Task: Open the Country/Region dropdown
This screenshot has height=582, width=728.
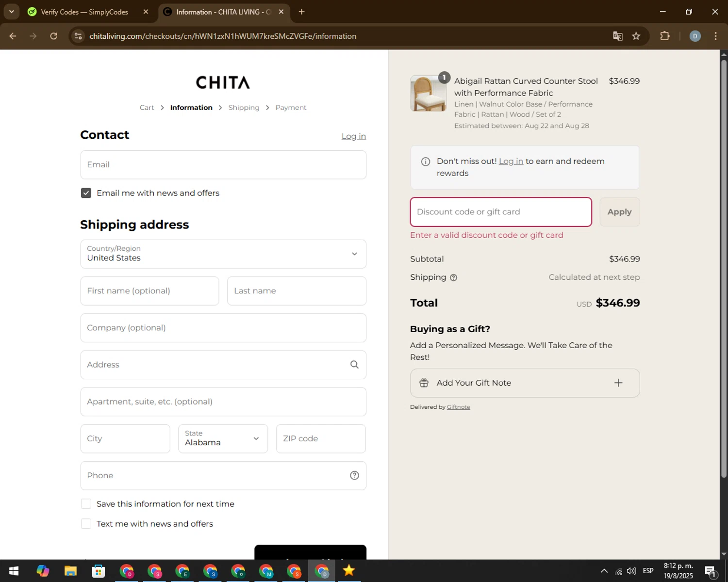Action: [x=223, y=254]
